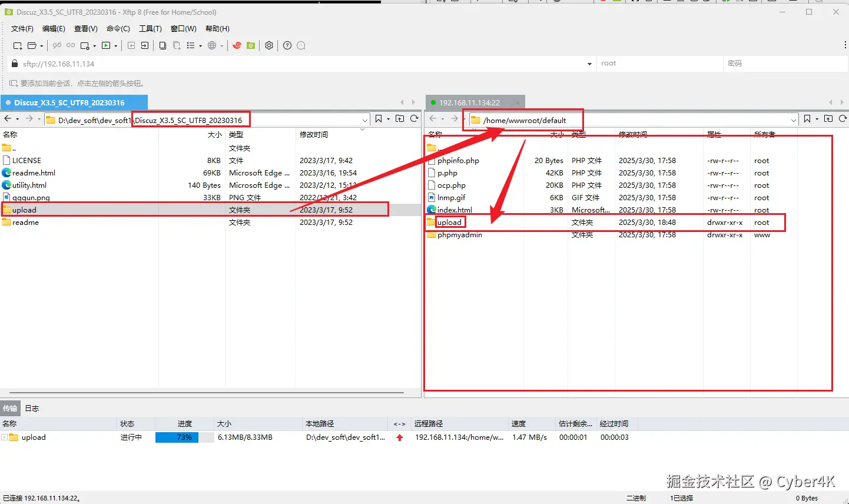Viewport: 849px width, 504px height.
Task: Open the sessions folder toolbar icon
Action: pyautogui.click(x=32, y=45)
